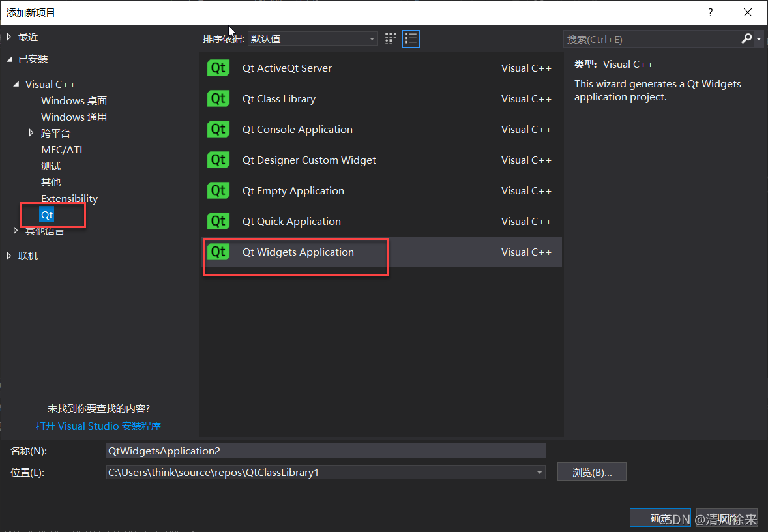Select Windows 通用 category

74,117
